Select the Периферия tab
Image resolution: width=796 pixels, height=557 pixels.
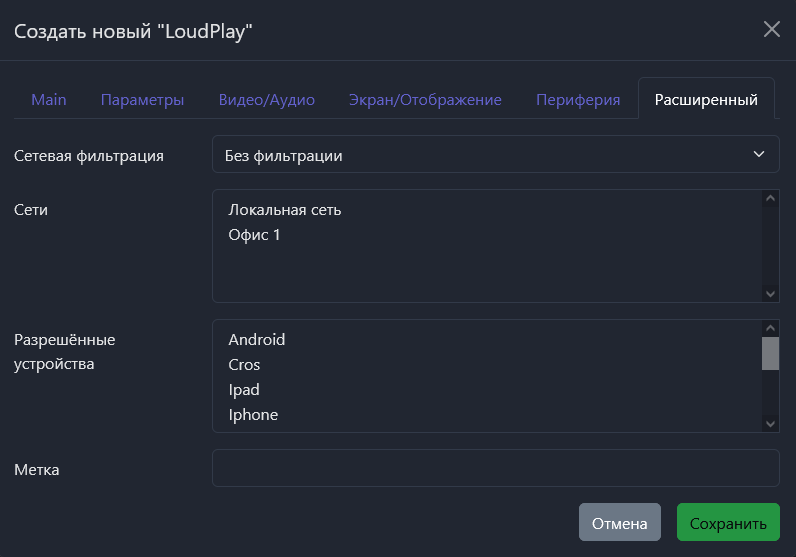tap(578, 100)
